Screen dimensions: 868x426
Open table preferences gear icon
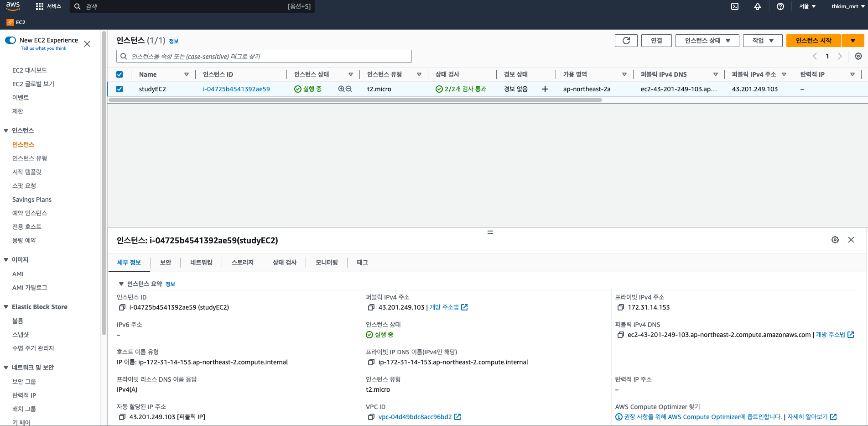[x=858, y=56]
